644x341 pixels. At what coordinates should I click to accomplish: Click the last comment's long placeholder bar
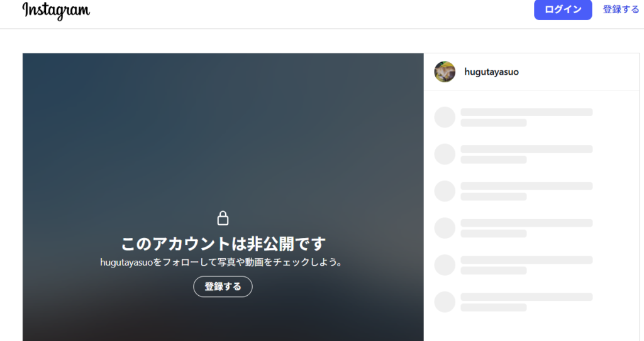click(x=526, y=297)
